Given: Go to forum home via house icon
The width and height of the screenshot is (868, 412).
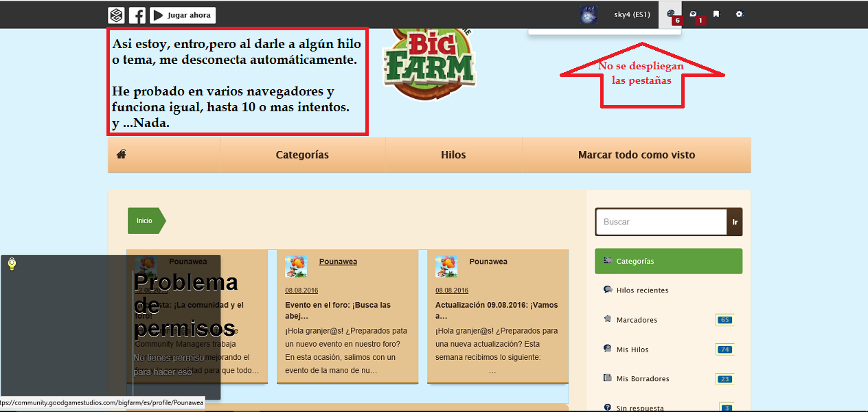Looking at the screenshot, I should click(x=122, y=154).
